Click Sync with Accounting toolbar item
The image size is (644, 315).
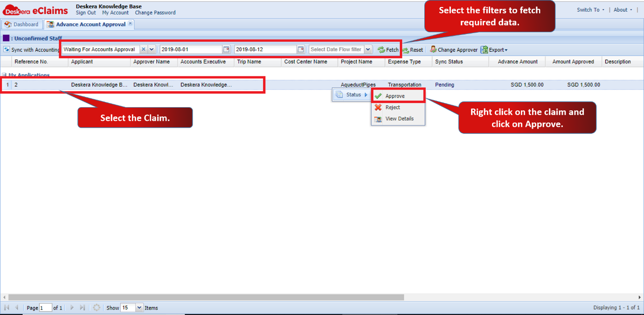pos(32,49)
